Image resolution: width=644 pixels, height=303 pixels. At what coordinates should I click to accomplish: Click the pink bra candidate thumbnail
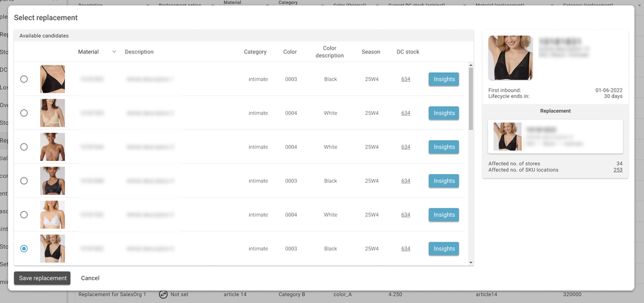coord(53,146)
